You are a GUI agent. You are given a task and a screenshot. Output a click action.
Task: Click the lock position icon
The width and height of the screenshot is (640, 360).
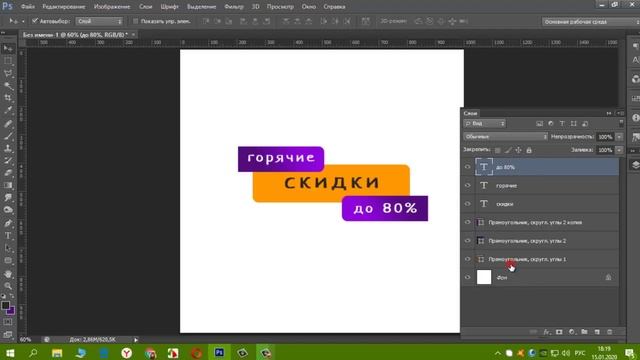click(x=518, y=150)
